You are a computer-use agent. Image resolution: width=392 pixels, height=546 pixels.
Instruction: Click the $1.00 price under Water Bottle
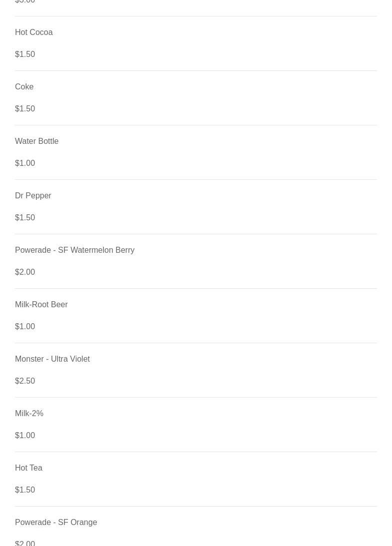click(x=25, y=163)
